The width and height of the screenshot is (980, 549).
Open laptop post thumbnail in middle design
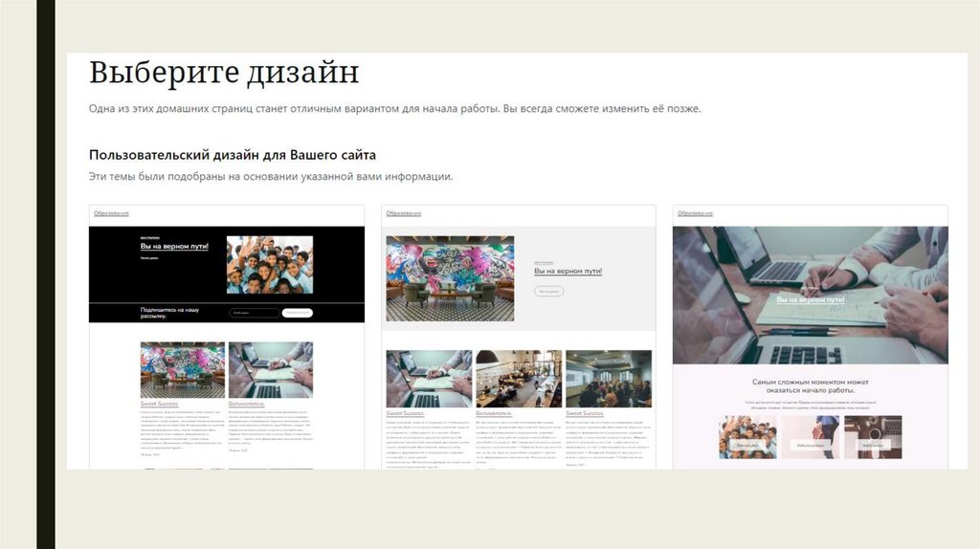coord(429,379)
